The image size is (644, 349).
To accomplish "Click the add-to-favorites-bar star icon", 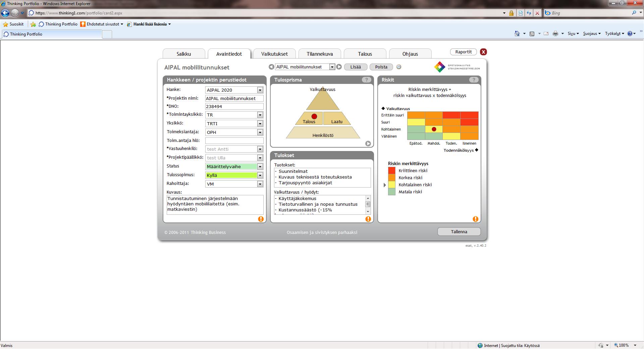I will coord(33,24).
